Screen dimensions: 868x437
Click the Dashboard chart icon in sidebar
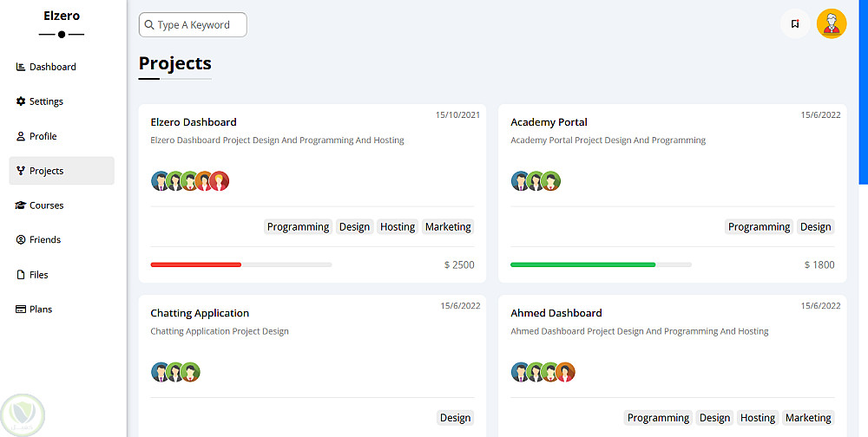(21, 67)
